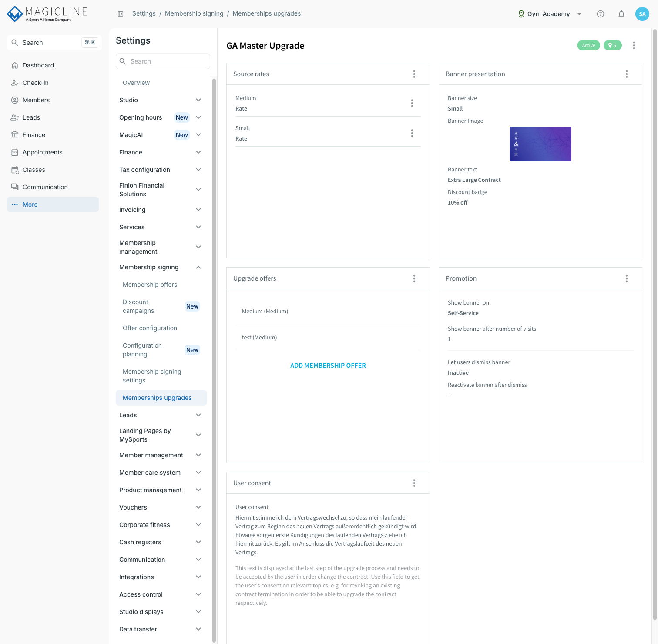Open Upgrade offers card options menu
The height and width of the screenshot is (644, 658).
pos(414,278)
